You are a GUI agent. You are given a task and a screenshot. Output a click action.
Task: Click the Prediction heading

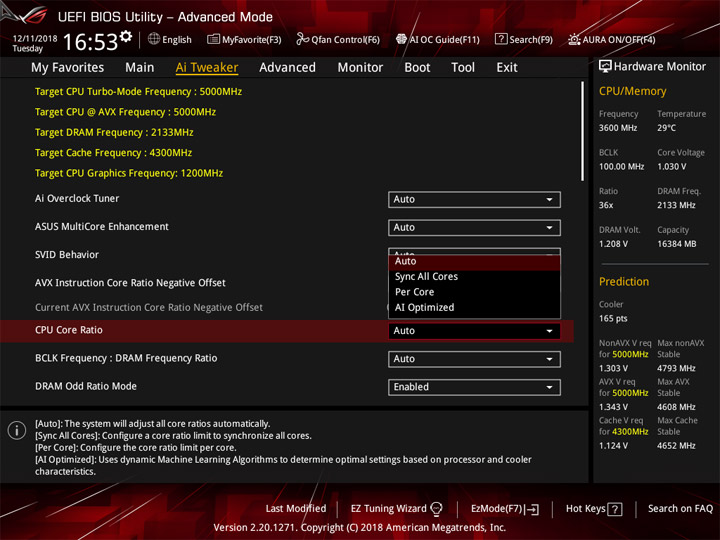[624, 281]
